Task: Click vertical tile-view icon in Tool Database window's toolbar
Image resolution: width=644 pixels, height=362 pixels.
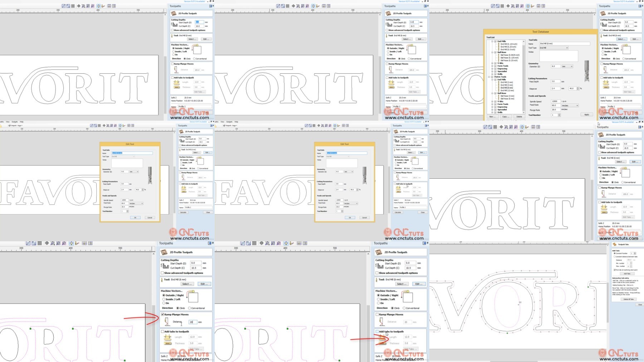Action: point(543,6)
